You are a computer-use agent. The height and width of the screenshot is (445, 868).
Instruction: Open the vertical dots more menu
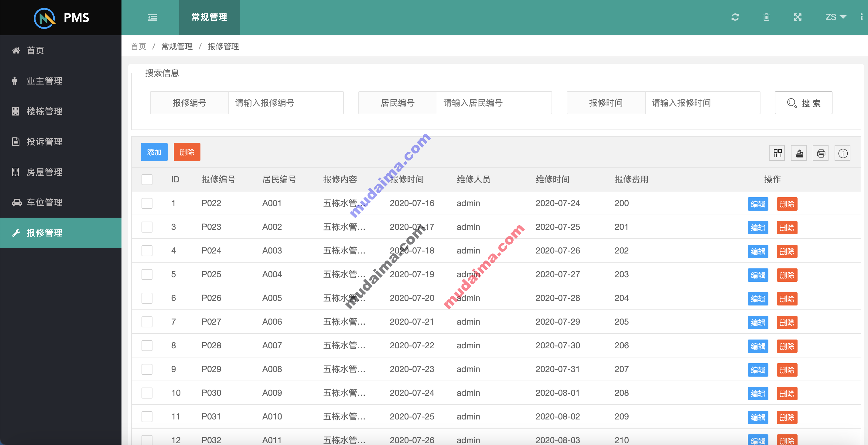tap(861, 17)
